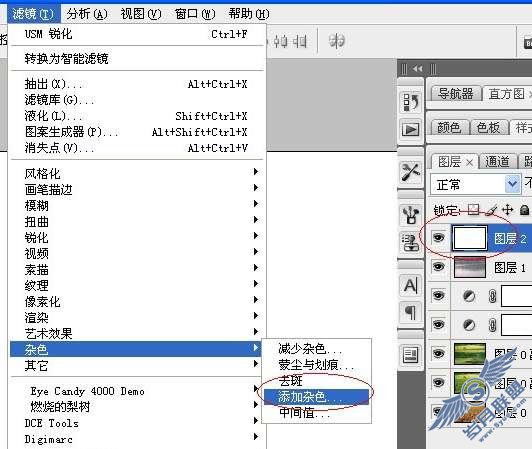Open the Actions panel play icon
The image size is (532, 449).
point(411,129)
